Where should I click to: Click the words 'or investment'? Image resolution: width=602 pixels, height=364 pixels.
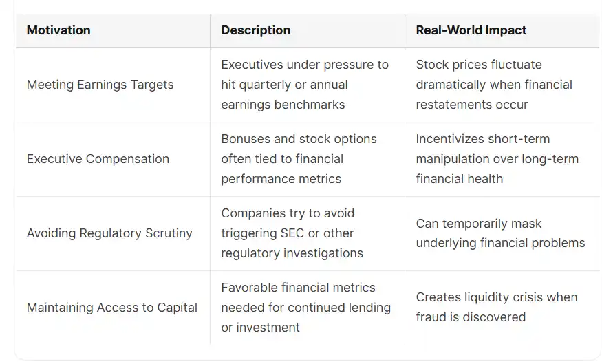(x=260, y=328)
